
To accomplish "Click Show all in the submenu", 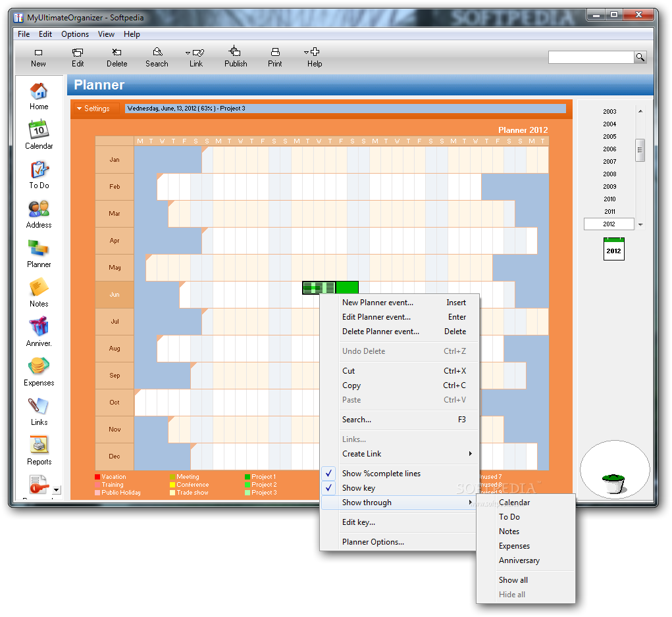I will [x=526, y=581].
